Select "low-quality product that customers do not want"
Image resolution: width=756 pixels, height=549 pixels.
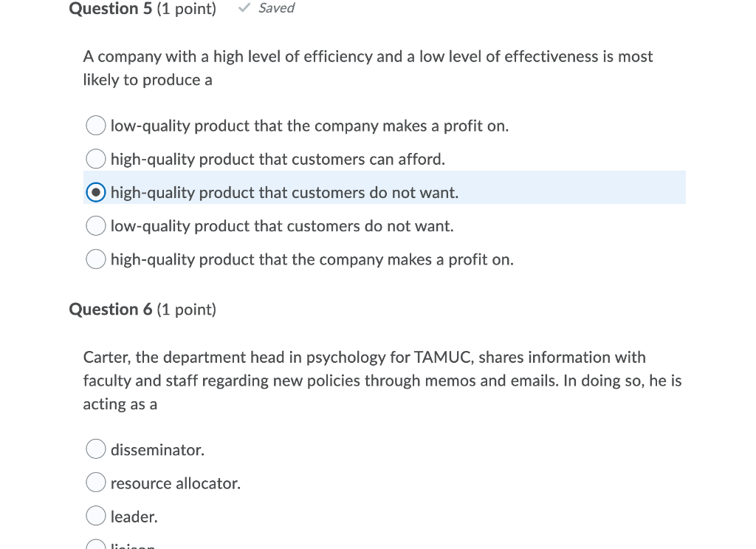pos(95,225)
